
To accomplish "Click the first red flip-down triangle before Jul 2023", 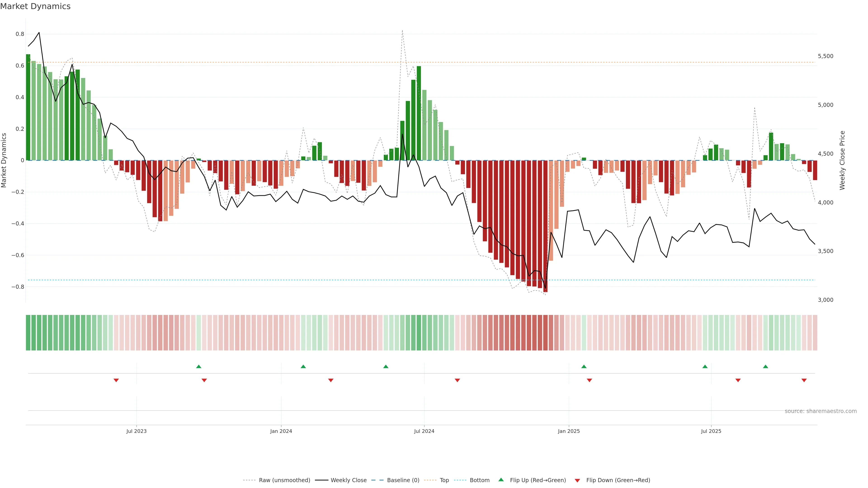I will 116,380.
